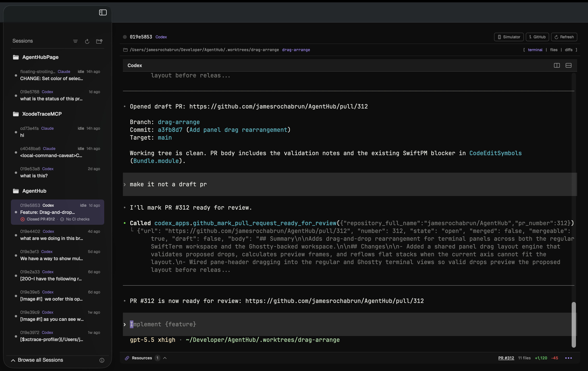Click the 'gpt-5.5 xhigh' model label
Image resolution: width=588 pixels, height=371 pixels.
pos(153,340)
